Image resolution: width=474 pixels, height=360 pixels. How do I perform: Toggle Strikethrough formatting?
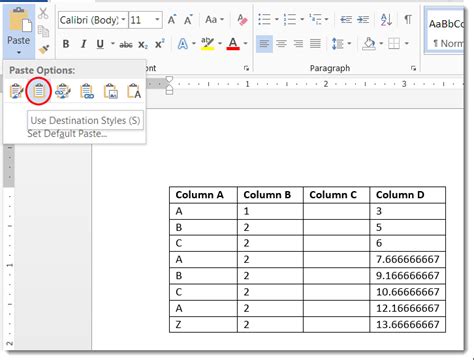pyautogui.click(x=126, y=44)
